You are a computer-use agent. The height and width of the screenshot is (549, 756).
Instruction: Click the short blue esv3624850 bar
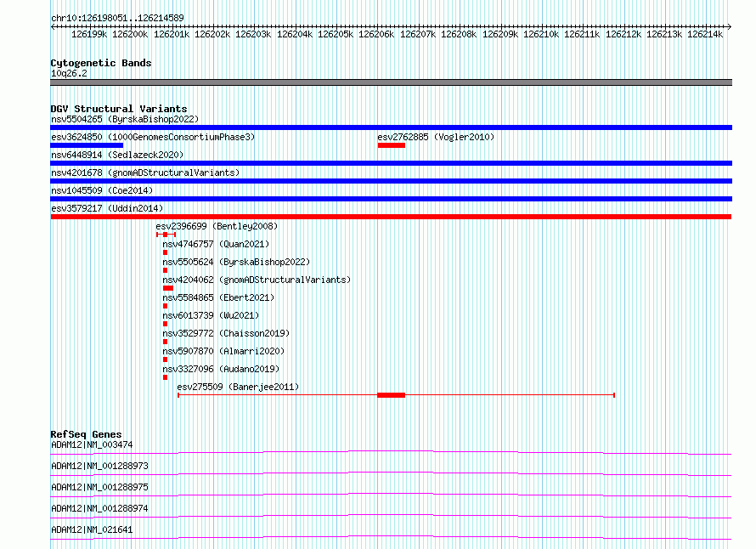point(87,145)
